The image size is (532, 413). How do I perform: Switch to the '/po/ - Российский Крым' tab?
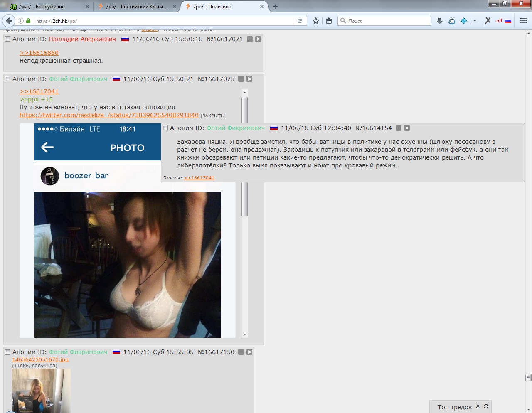click(x=137, y=7)
